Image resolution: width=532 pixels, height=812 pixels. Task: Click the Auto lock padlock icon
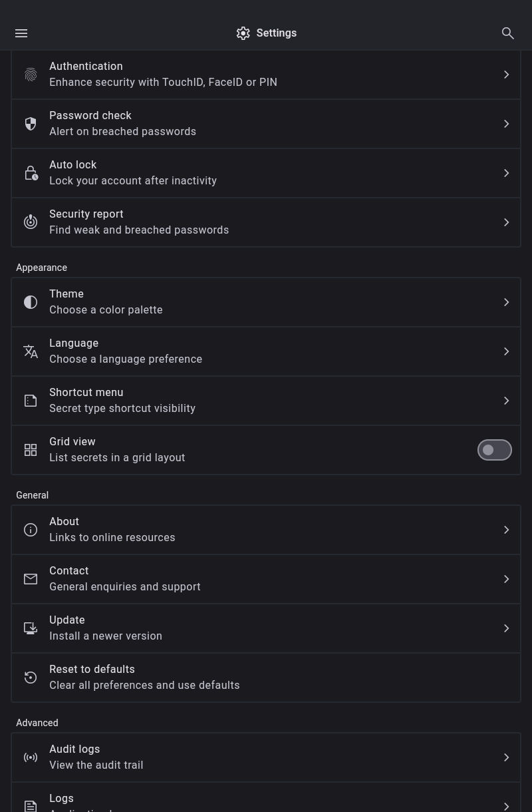31,173
